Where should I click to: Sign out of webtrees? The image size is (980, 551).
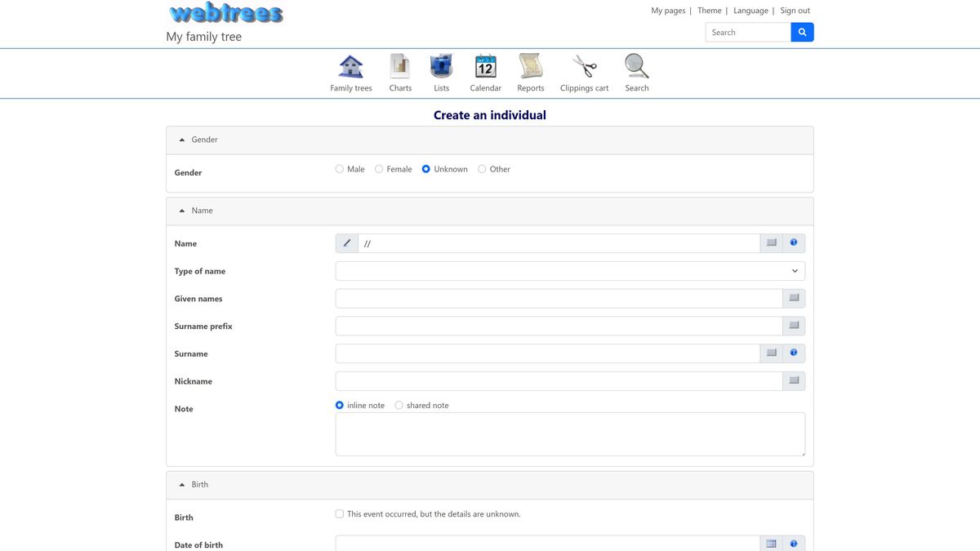pos(795,10)
